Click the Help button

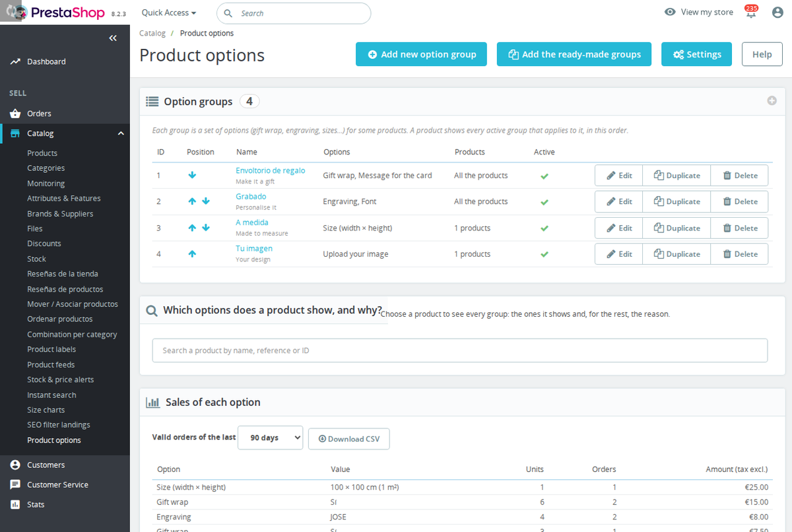pyautogui.click(x=762, y=54)
